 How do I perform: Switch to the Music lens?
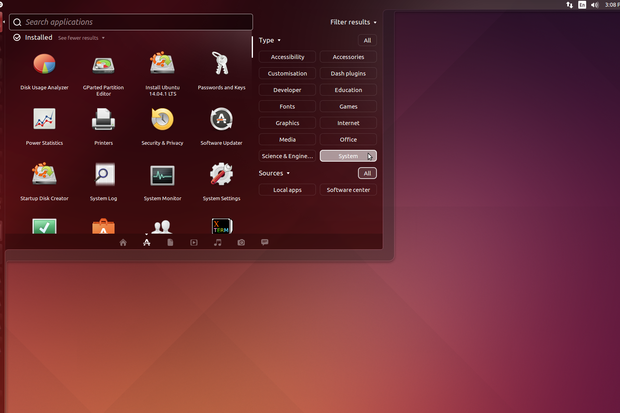217,242
